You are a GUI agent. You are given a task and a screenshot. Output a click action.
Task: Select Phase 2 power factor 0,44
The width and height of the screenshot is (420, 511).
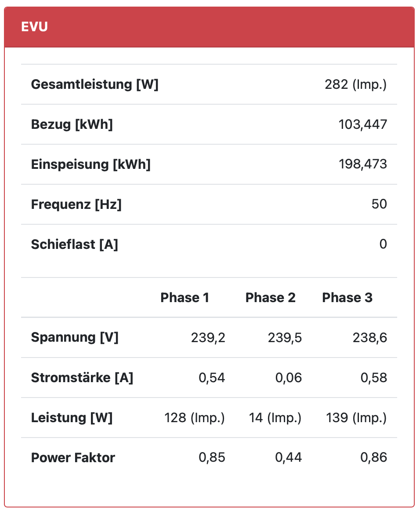pyautogui.click(x=289, y=458)
